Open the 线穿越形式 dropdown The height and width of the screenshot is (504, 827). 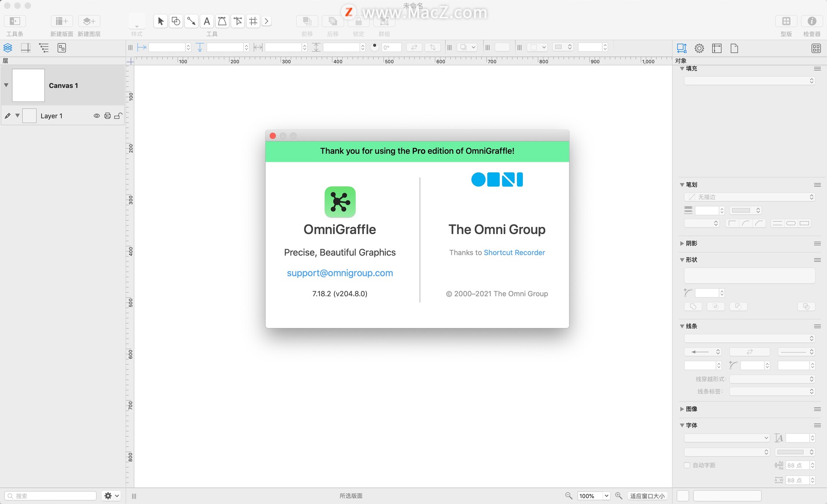772,379
